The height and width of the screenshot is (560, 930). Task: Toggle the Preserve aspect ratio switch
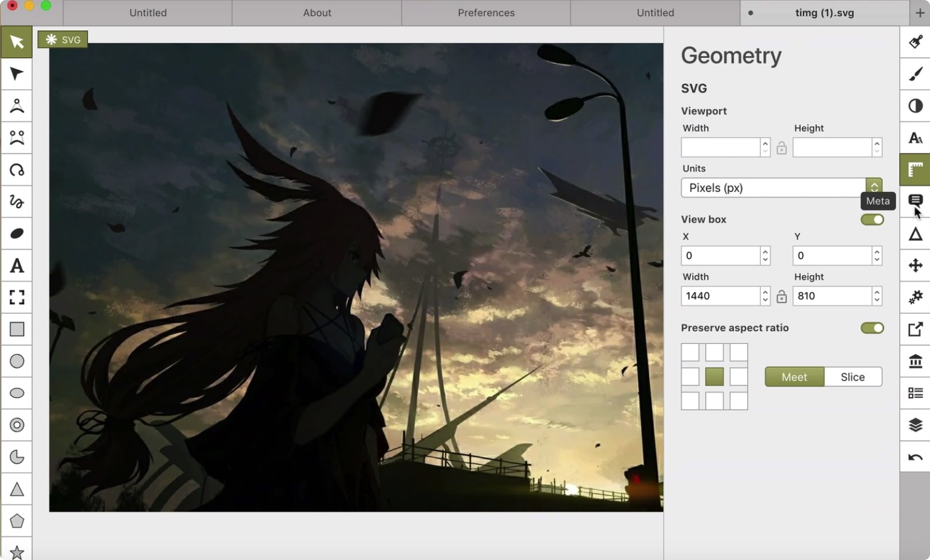(x=872, y=328)
